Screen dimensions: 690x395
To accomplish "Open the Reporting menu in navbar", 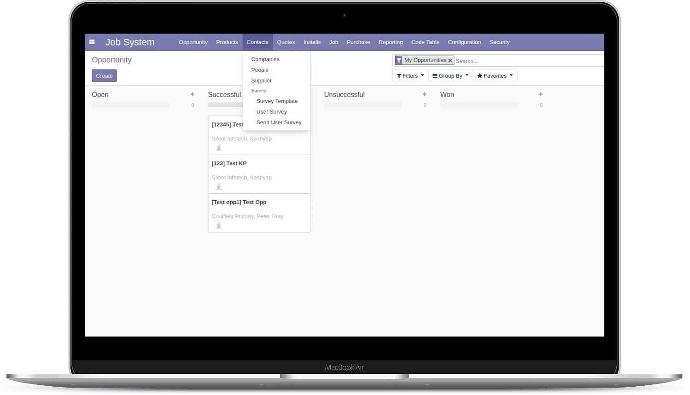I will click(x=390, y=42).
